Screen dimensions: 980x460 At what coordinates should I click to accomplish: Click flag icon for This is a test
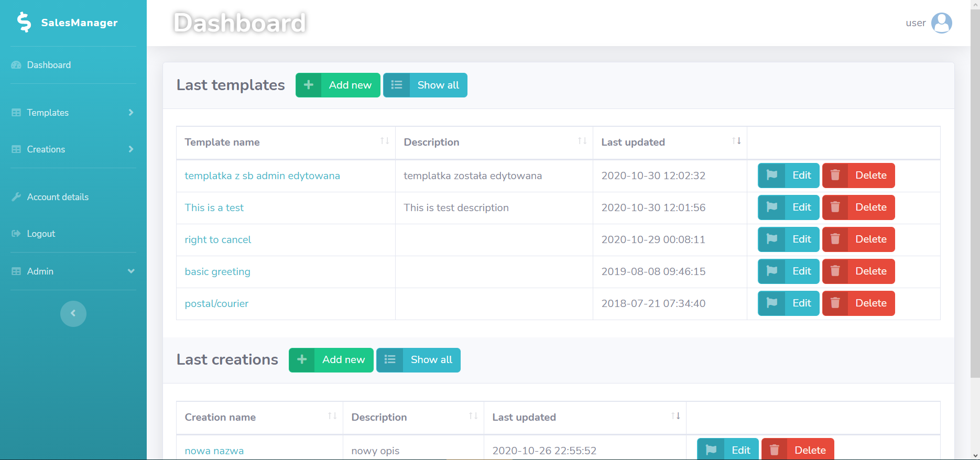coord(772,207)
